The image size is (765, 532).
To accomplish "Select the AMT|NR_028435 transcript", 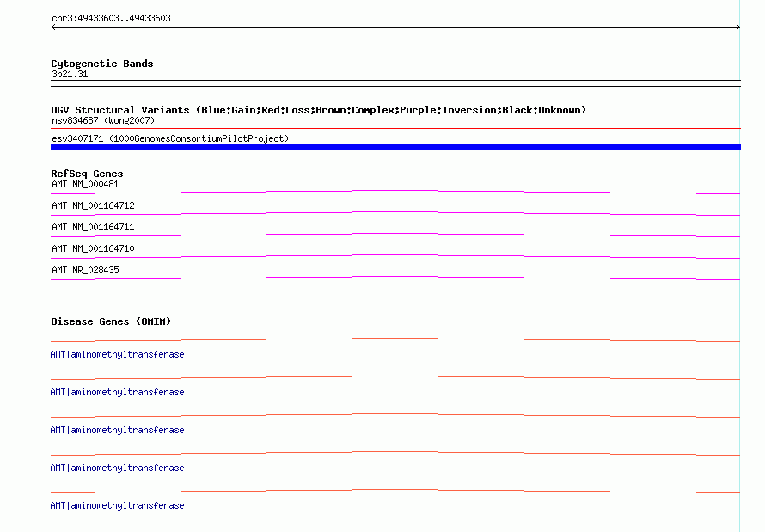I will tap(85, 270).
